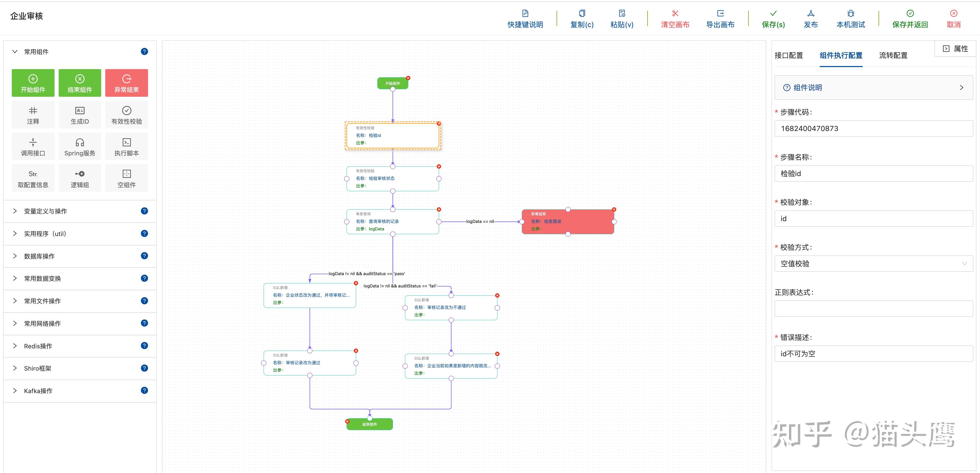980x473 pixels.
Task: Click the 快捷键说明 toolbar icon
Action: 525,14
